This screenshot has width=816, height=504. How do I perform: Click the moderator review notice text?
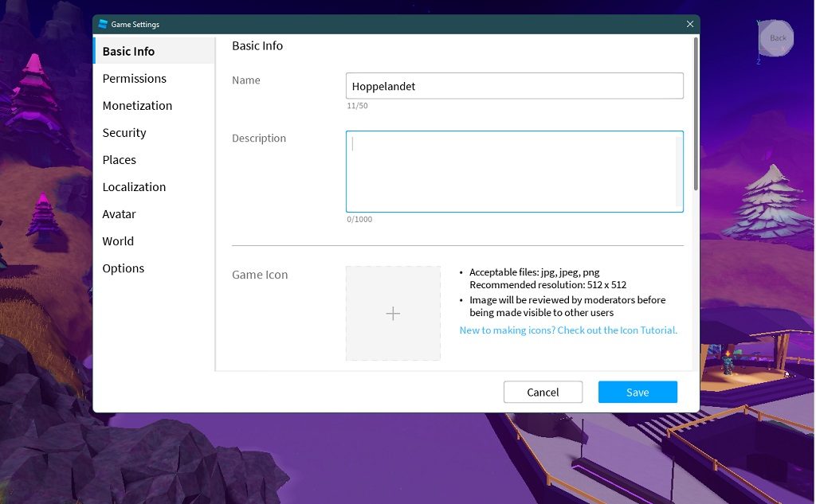click(567, 306)
